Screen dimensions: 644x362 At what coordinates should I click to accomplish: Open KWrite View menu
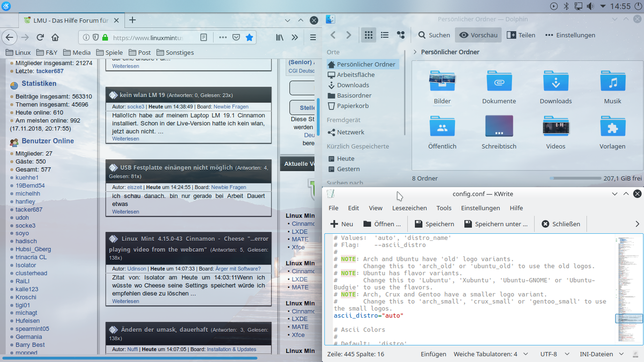pos(376,208)
